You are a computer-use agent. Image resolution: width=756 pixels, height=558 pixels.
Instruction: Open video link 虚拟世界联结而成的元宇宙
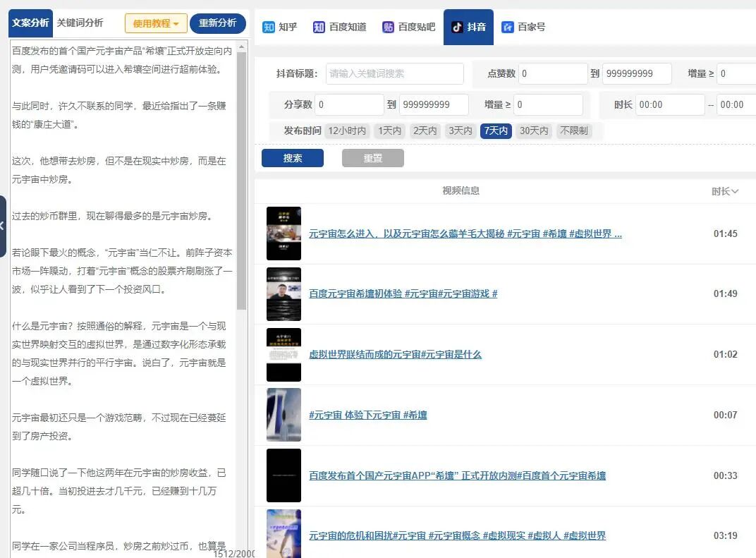tap(395, 354)
